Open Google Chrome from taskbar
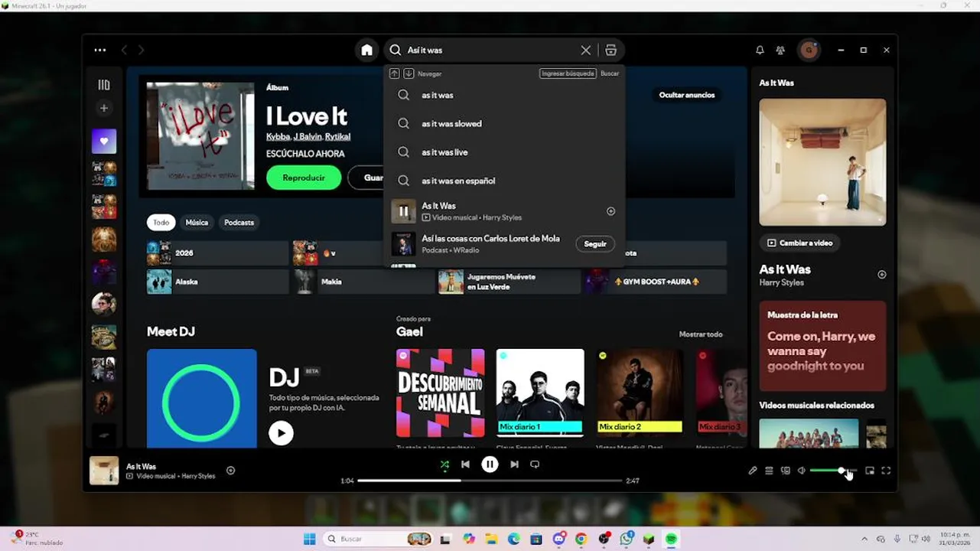Image resolution: width=980 pixels, height=551 pixels. coord(581,539)
